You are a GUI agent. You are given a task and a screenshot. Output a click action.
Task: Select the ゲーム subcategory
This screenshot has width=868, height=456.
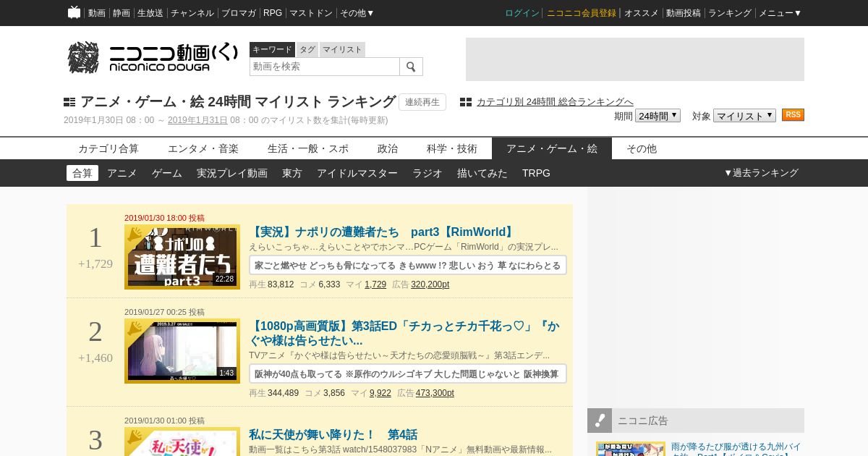tap(167, 173)
